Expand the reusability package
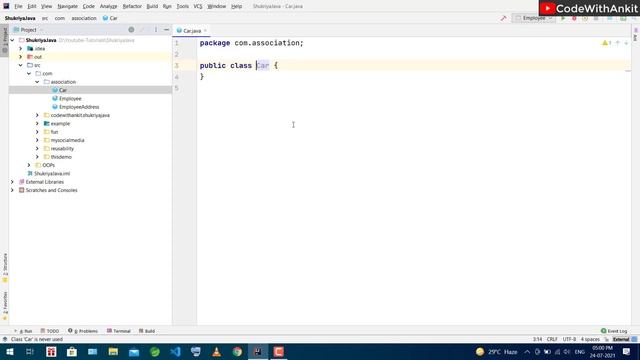Image resolution: width=640 pixels, height=360 pixels. pyautogui.click(x=37, y=149)
